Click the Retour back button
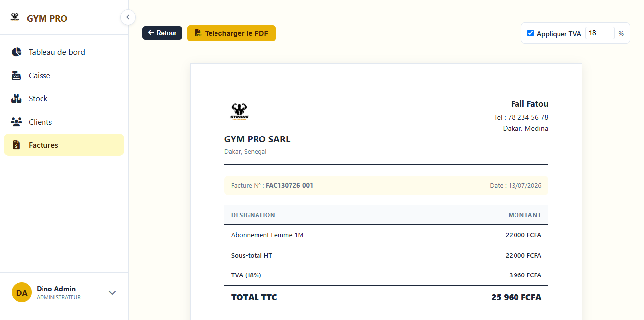Image resolution: width=644 pixels, height=320 pixels. (162, 33)
